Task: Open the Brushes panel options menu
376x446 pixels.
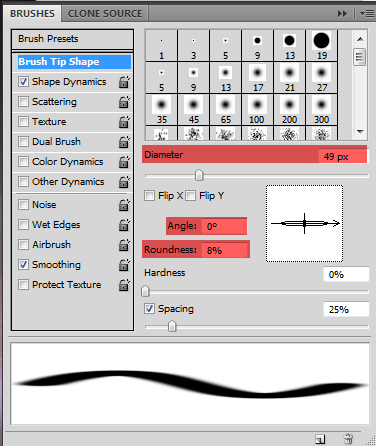Action: pos(367,14)
